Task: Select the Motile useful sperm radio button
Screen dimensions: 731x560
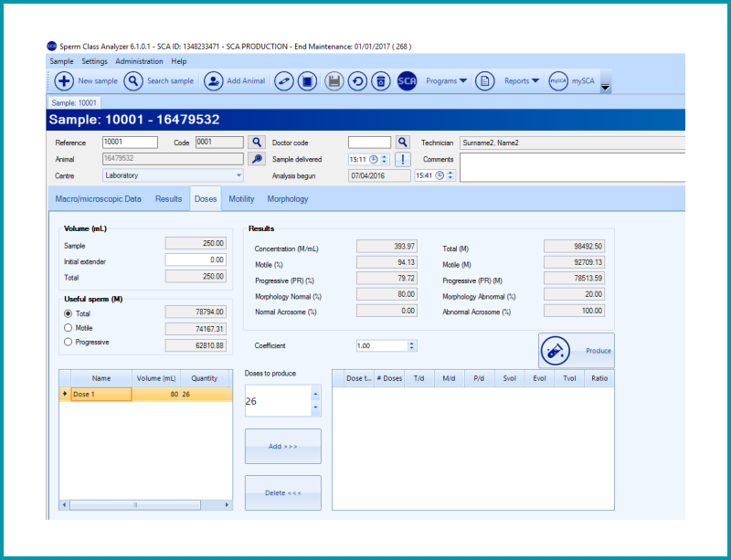Action: coord(68,328)
